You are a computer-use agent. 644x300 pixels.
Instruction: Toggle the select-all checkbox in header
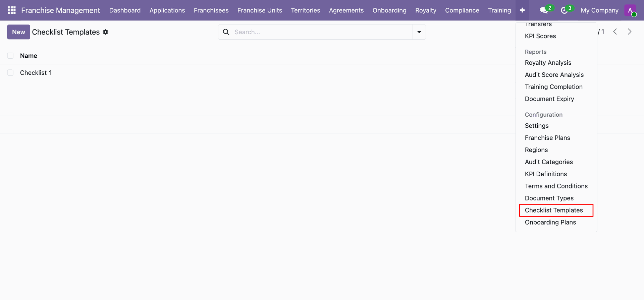point(10,56)
